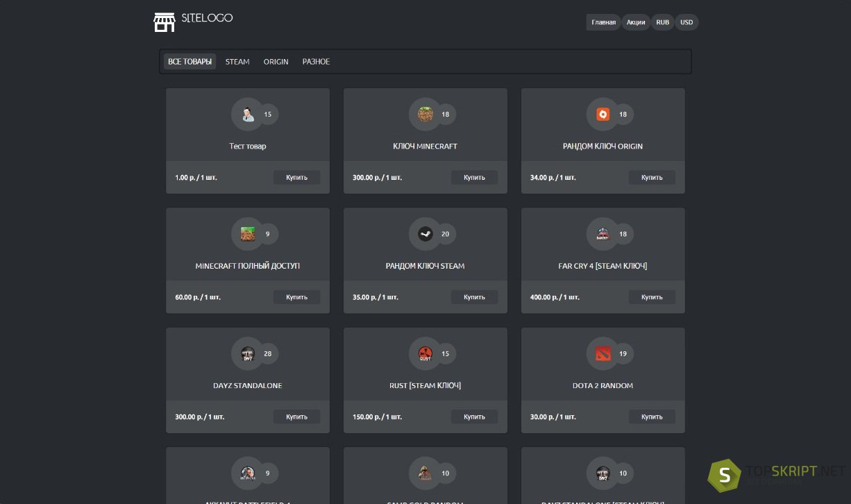Click the 30.00 р. / 1 шт. price
The height and width of the screenshot is (504, 851).
553,417
